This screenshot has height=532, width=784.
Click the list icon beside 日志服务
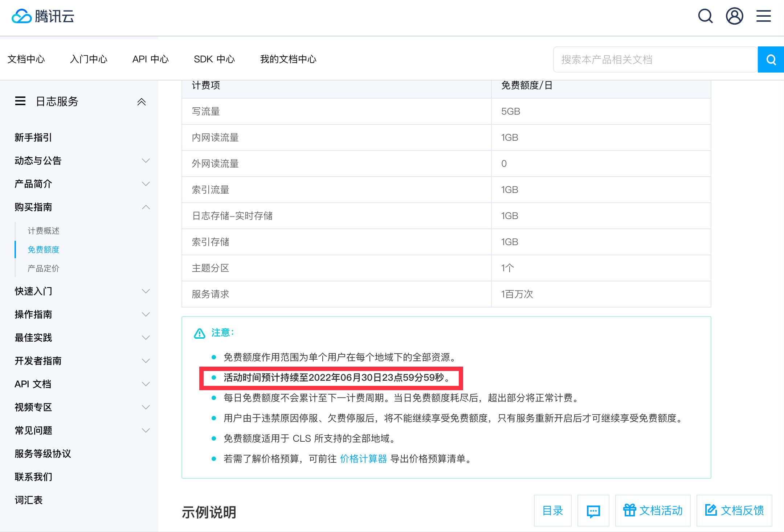20,102
